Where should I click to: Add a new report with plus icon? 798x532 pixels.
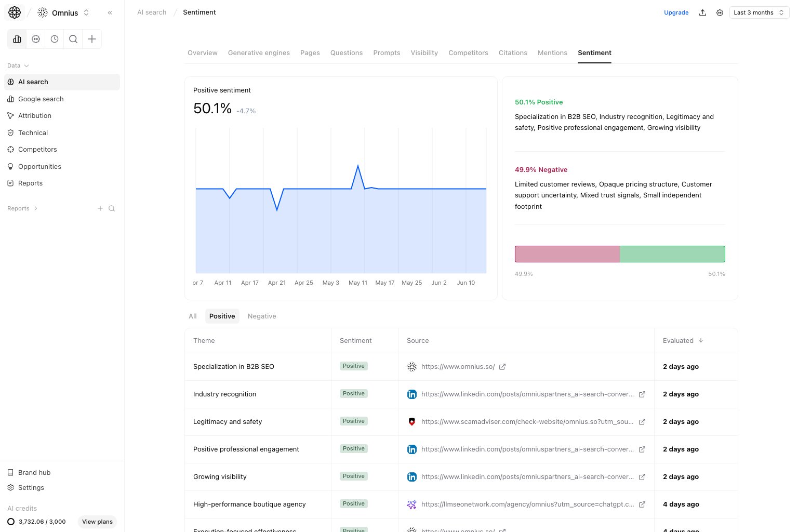tap(100, 208)
